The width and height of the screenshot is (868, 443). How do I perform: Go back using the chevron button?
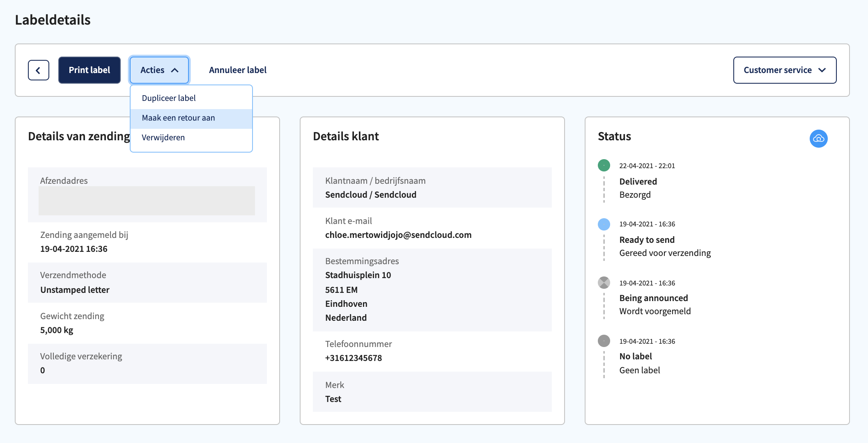coord(39,70)
